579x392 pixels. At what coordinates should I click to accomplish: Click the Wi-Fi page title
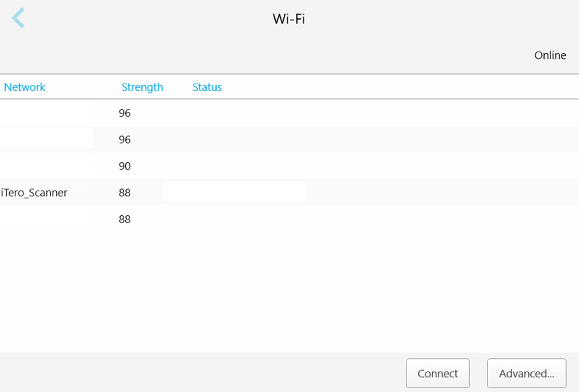point(289,19)
